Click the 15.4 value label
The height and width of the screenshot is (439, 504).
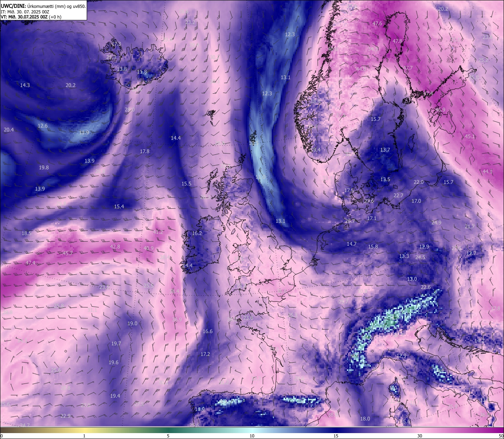coord(119,207)
